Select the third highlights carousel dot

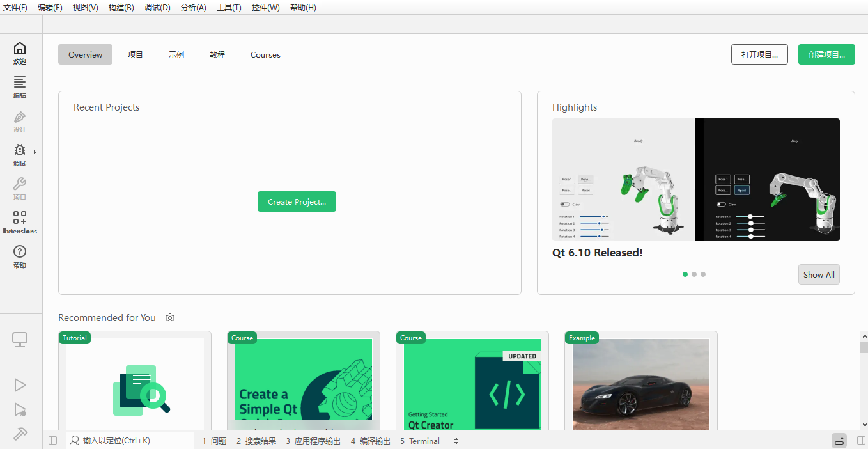pyautogui.click(x=703, y=274)
